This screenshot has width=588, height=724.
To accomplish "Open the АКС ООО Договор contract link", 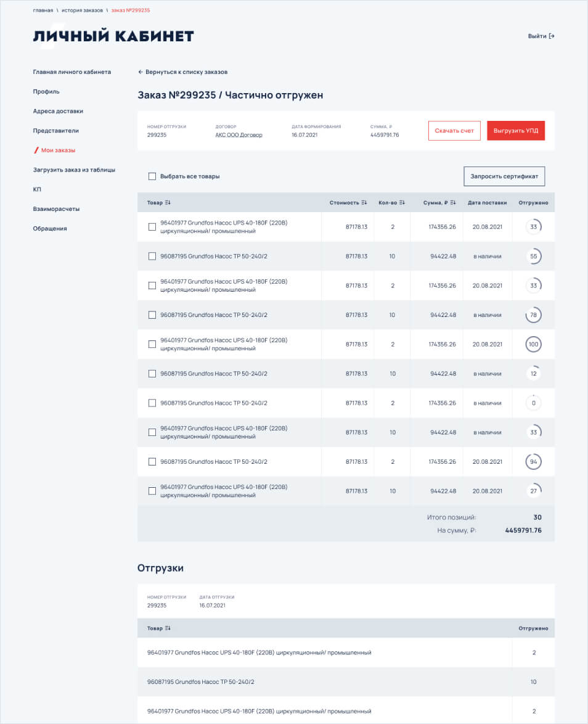I will [239, 135].
